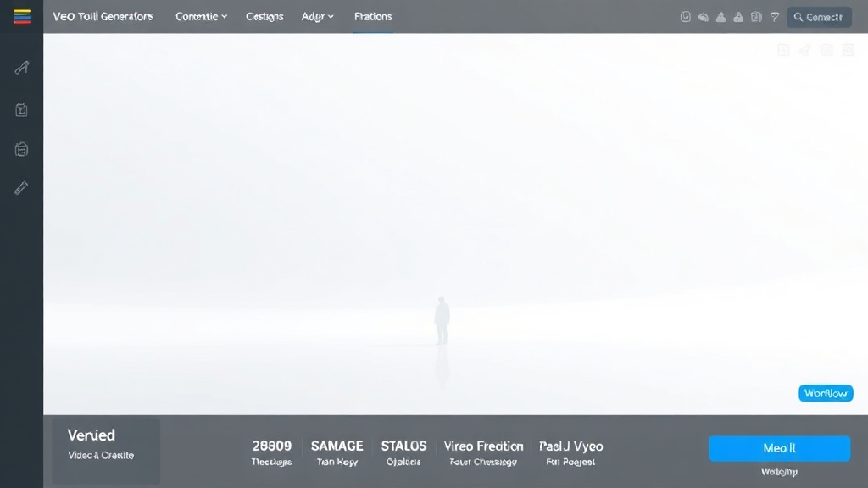
Task: Click the Welejhy link below Meo It
Action: click(x=780, y=472)
